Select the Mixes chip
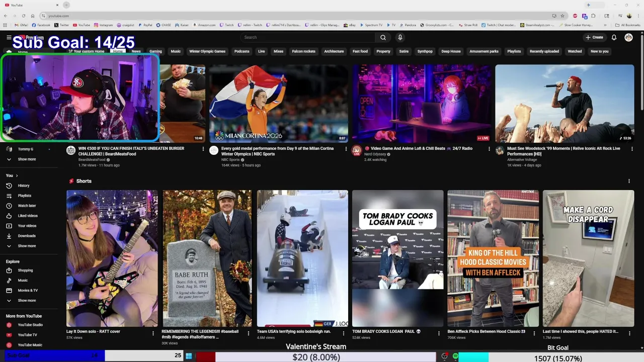644x362 pixels. [x=278, y=51]
